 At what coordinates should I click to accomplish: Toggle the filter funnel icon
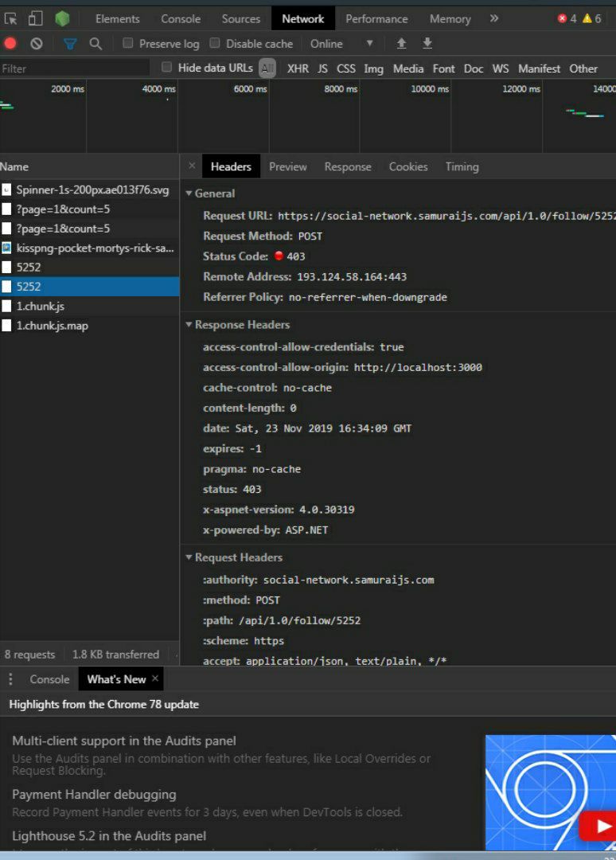coord(69,43)
